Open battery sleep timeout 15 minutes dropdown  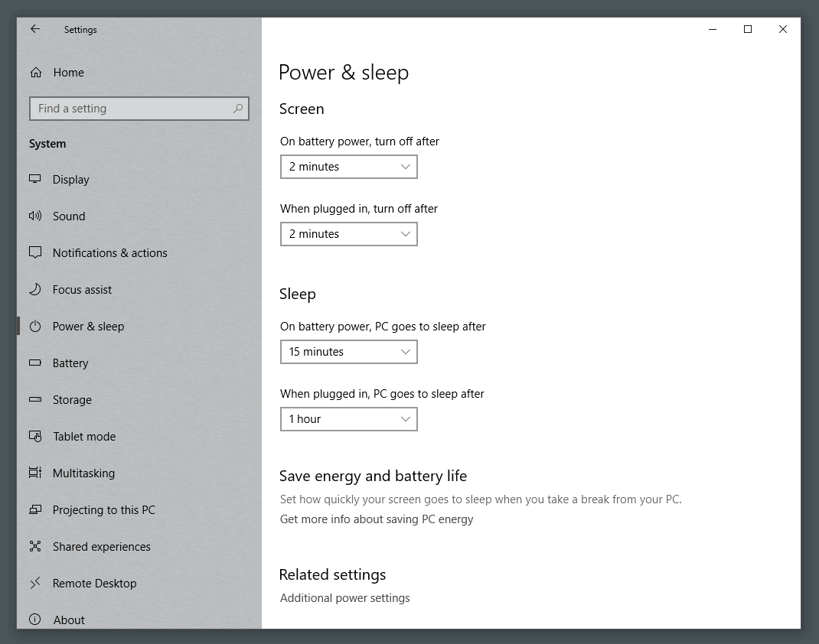pyautogui.click(x=349, y=352)
